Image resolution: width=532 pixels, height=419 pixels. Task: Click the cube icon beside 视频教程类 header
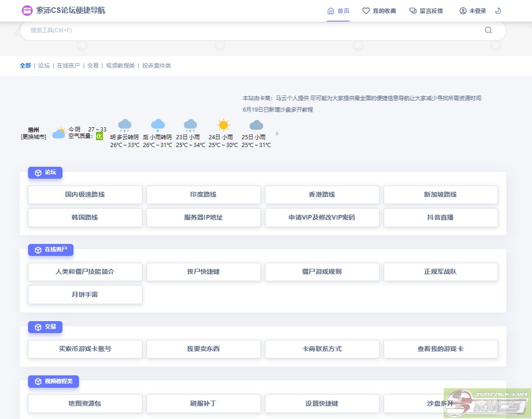coord(38,381)
